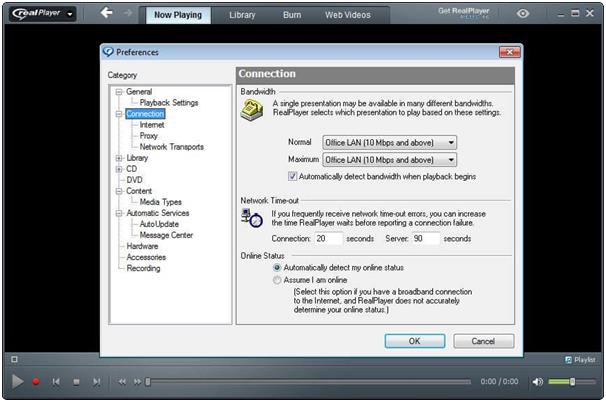Select Message Center in the tree
Image resolution: width=606 pixels, height=402 pixels.
click(166, 235)
